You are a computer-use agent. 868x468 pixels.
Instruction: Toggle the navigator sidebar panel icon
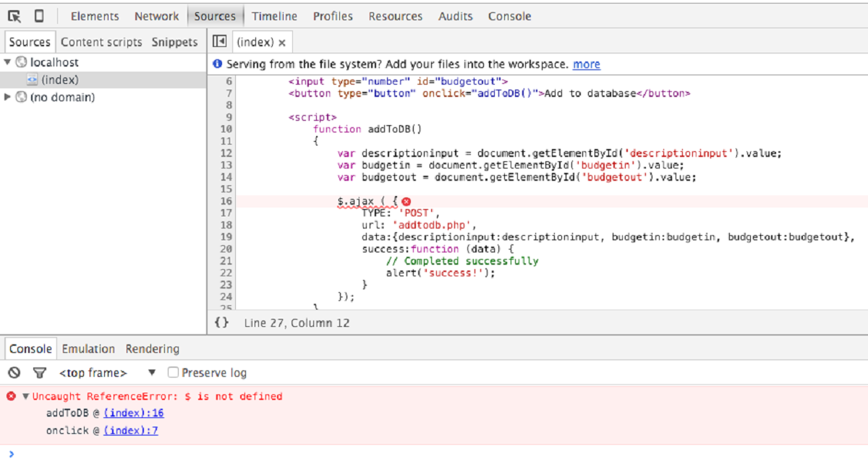220,42
